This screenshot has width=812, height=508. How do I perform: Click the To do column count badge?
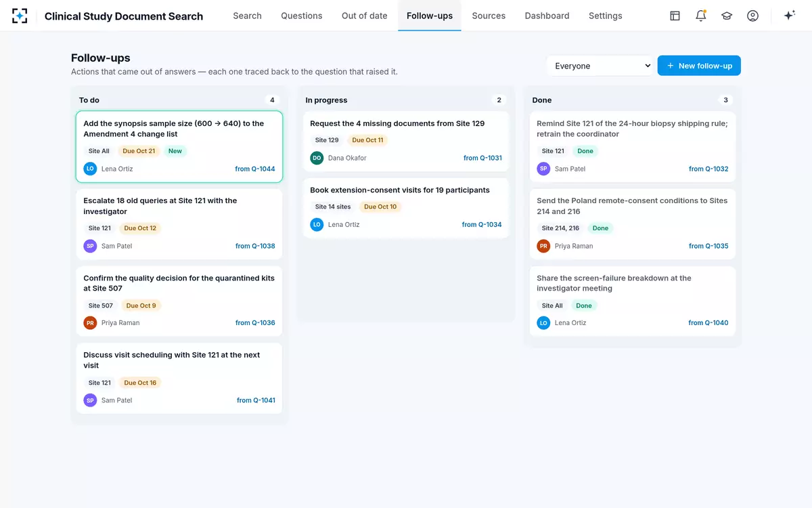click(272, 100)
